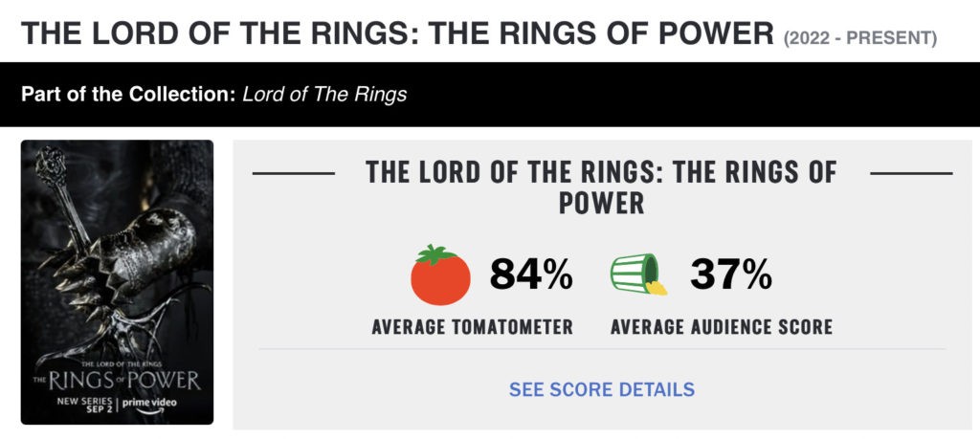Click the thin divider line above See Score Details
The width and height of the screenshot is (980, 439).
[601, 349]
